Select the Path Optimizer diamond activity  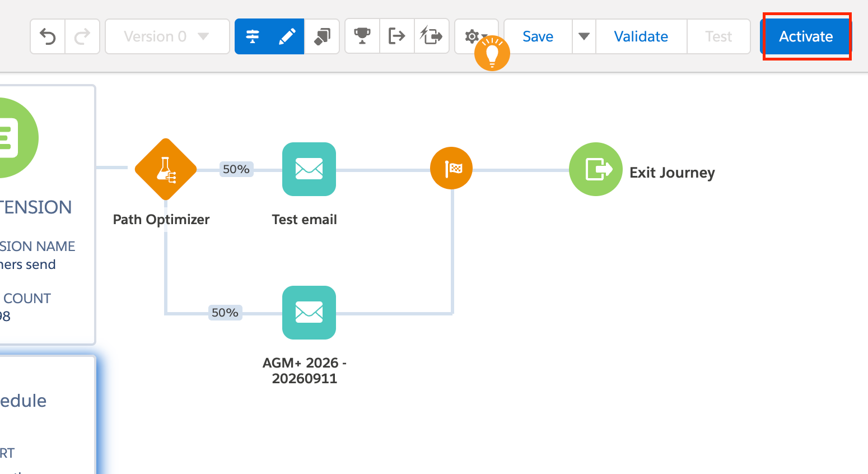[166, 169]
